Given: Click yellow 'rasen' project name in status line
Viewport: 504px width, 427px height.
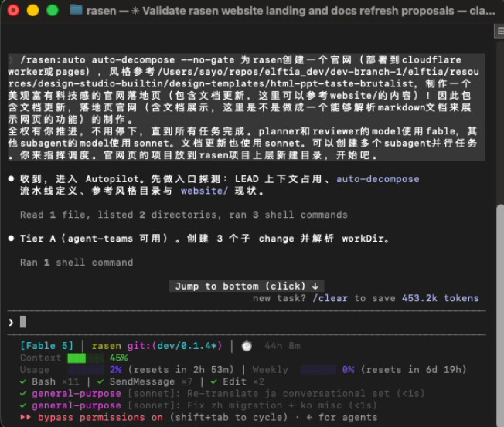Looking at the screenshot, I should (x=107, y=346).
